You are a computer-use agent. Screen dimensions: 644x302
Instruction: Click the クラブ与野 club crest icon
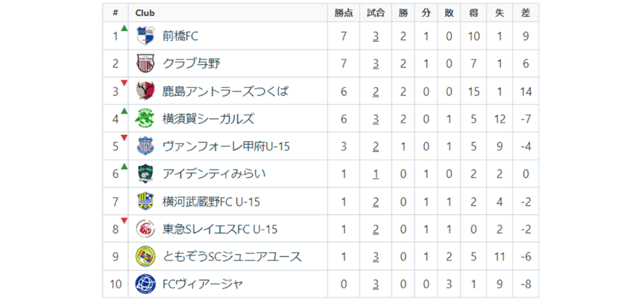146,64
